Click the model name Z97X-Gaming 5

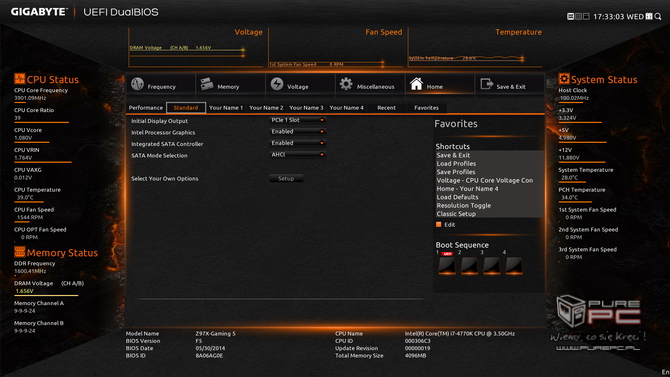click(215, 333)
